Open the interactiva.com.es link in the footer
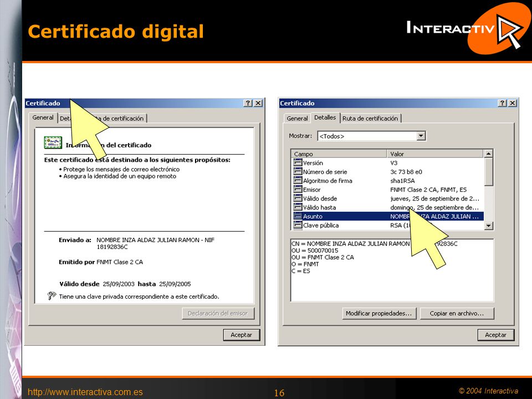Screen dimensions: 532x399 coord(85,392)
